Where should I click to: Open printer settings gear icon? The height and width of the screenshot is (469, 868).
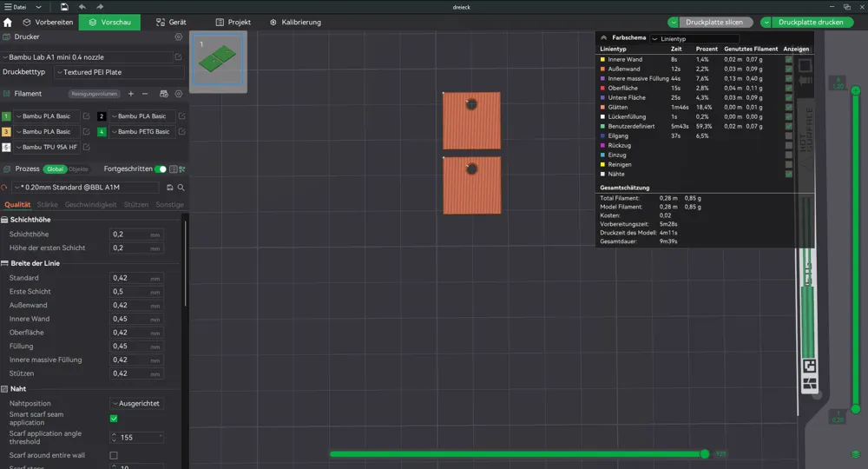pos(178,37)
